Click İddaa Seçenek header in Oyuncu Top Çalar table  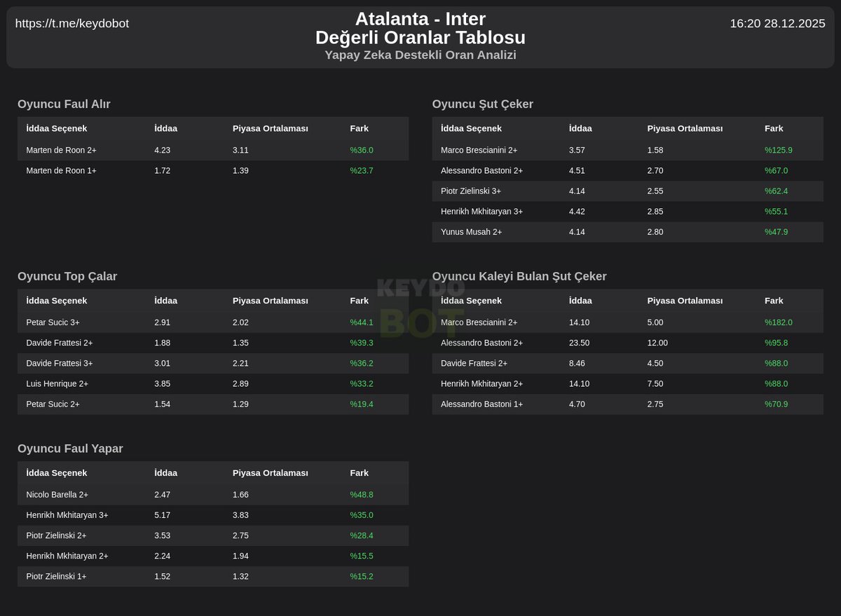point(56,301)
